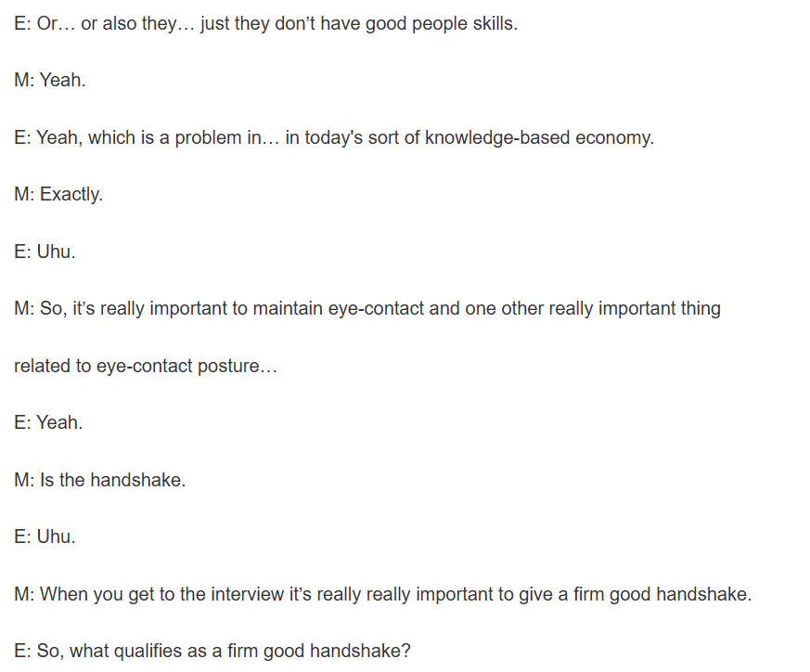The height and width of the screenshot is (672, 810).
Task: Click the "E: Uhu." line directly below "Is the handshake"
Action: coord(45,537)
